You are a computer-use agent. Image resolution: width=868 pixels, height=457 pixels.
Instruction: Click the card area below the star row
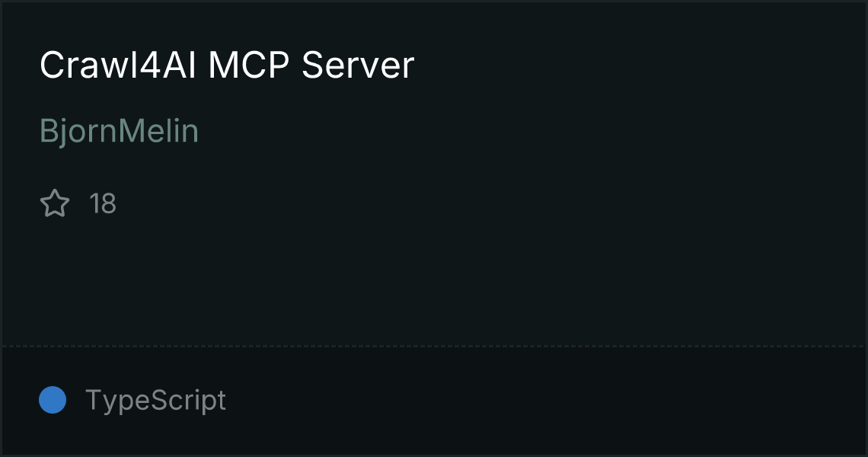pos(434,283)
